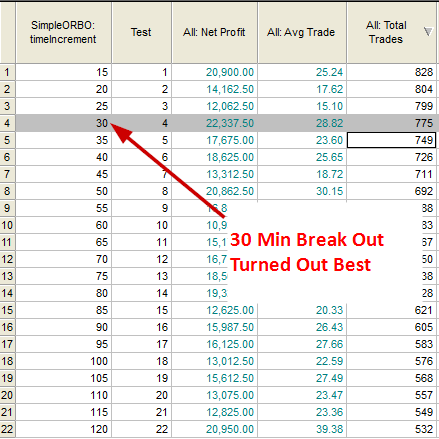The width and height of the screenshot is (439, 439).
Task: Select row header number 1
Action: [x=7, y=72]
